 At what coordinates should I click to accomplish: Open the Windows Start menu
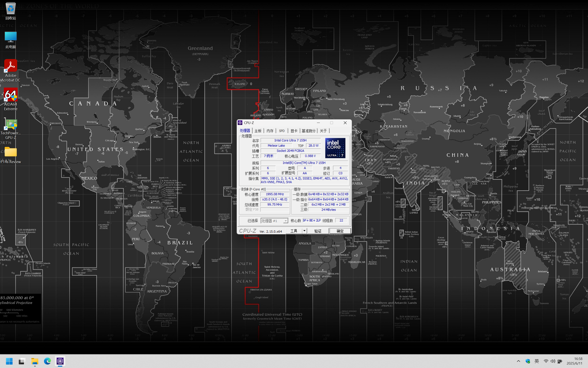[x=9, y=361]
